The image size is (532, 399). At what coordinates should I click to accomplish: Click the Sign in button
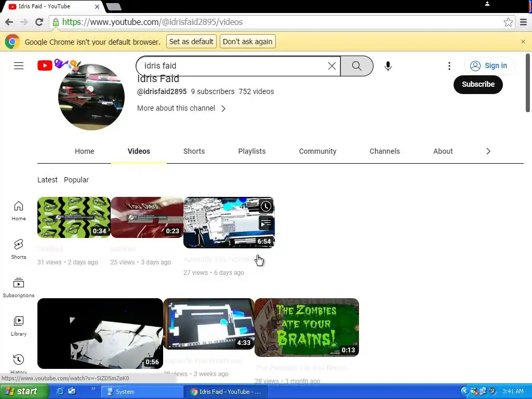[x=489, y=65]
